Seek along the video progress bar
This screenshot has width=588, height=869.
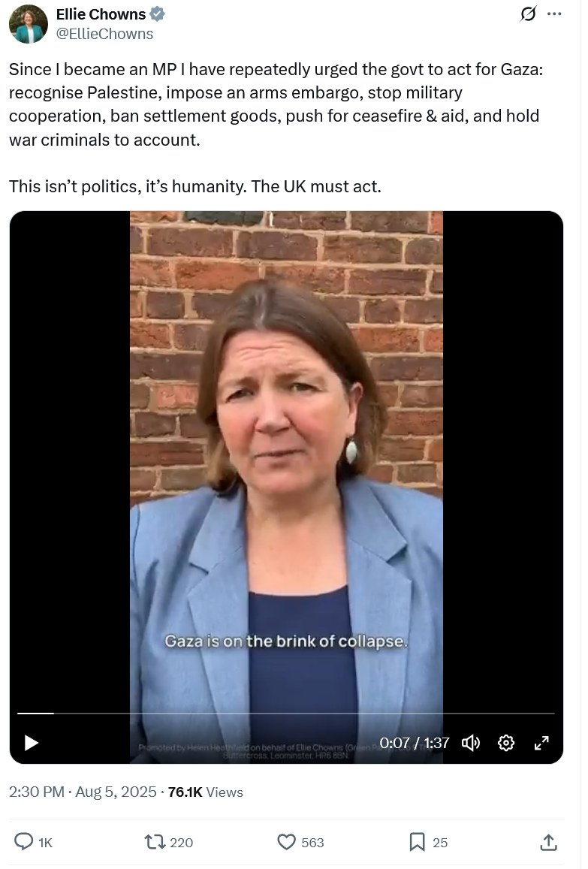coord(286,714)
